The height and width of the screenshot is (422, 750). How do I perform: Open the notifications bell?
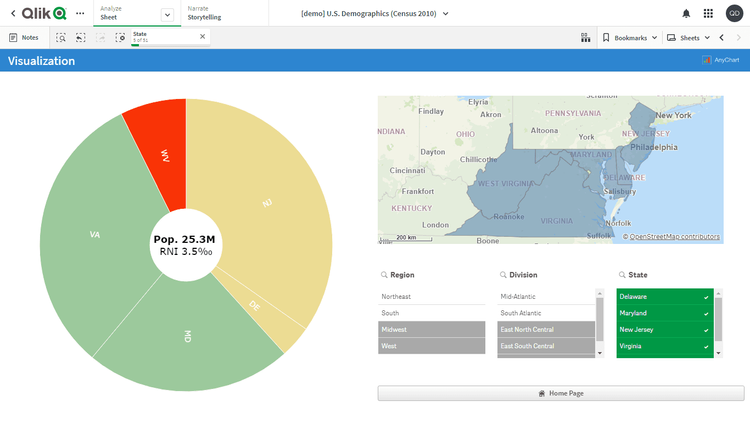coord(686,13)
